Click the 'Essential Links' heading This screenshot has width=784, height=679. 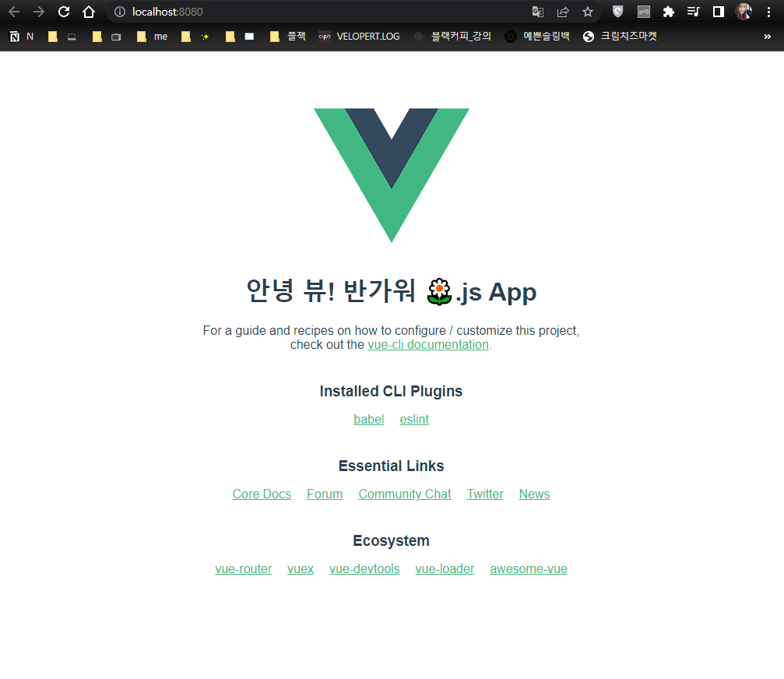tap(391, 466)
